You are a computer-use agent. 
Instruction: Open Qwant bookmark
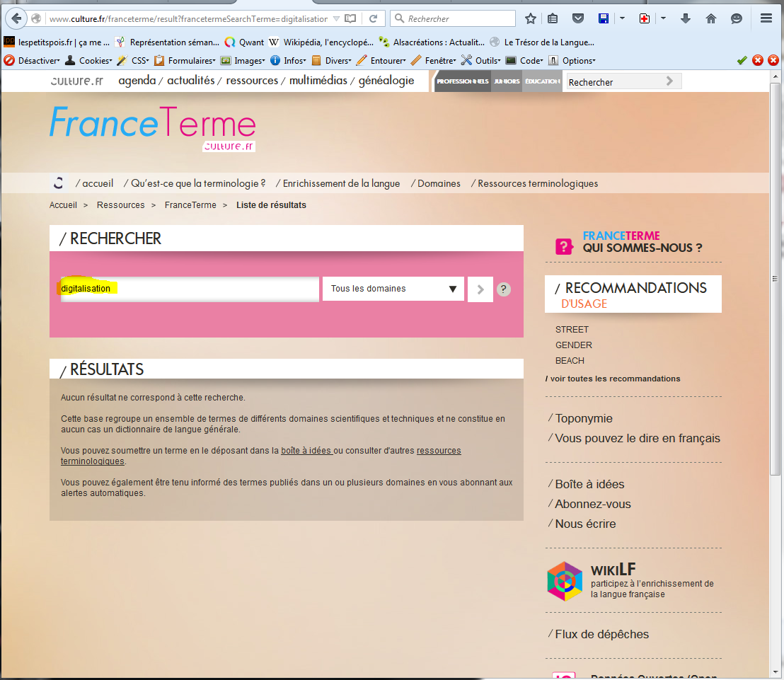[244, 42]
